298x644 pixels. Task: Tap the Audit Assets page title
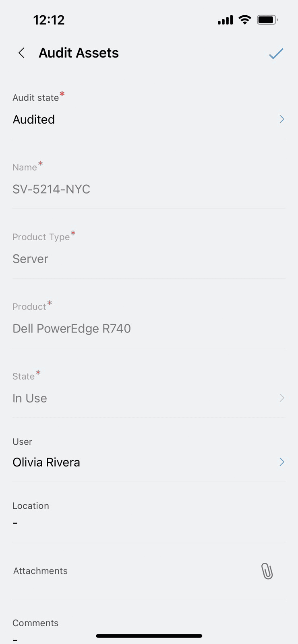pos(79,53)
